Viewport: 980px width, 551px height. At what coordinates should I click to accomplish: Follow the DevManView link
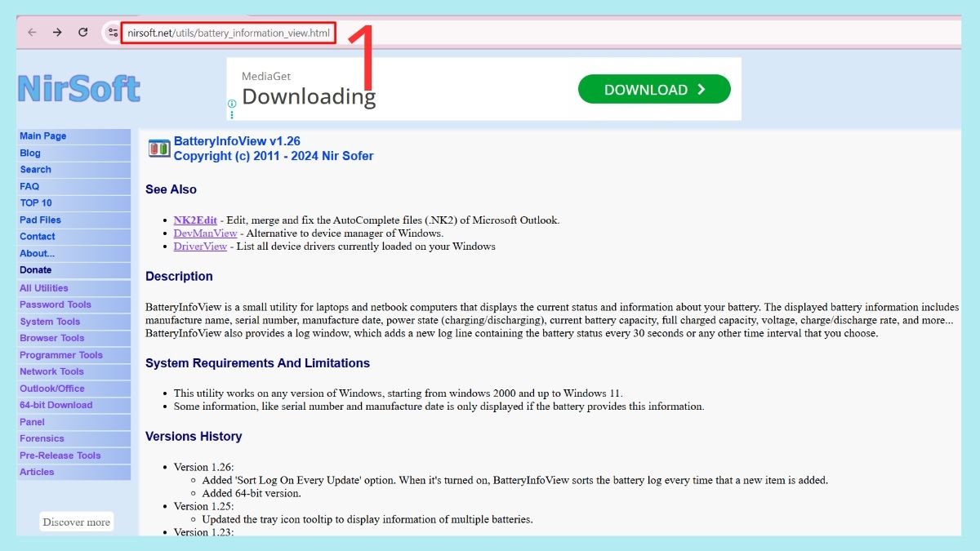pos(205,233)
